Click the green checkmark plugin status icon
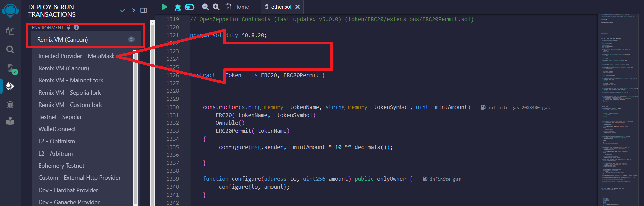The height and width of the screenshot is (206, 644). (123, 10)
